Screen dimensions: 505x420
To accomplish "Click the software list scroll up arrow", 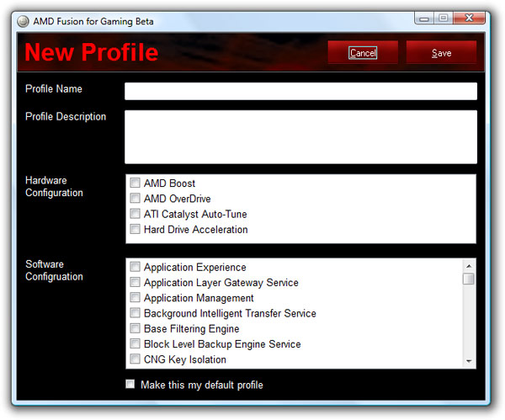I will [x=469, y=266].
